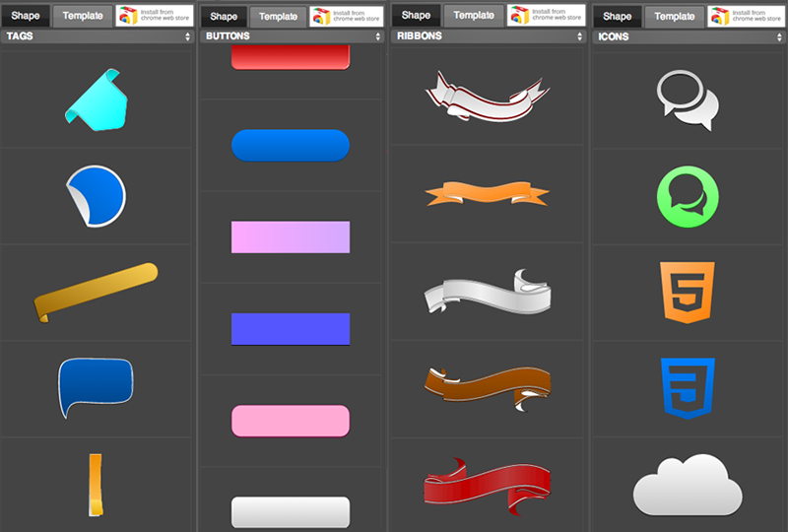This screenshot has width=788, height=532.
Task: Click Install from Chrome Web Store in buttons panel
Action: (x=347, y=16)
